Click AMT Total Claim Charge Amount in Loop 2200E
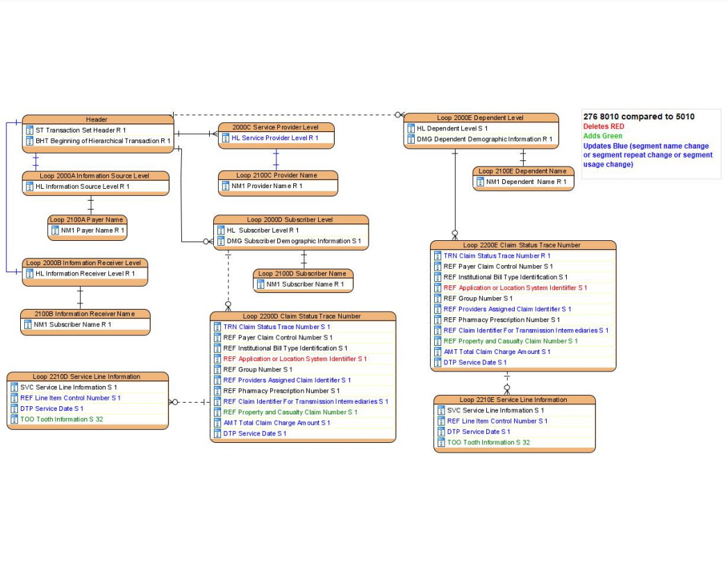 point(497,352)
